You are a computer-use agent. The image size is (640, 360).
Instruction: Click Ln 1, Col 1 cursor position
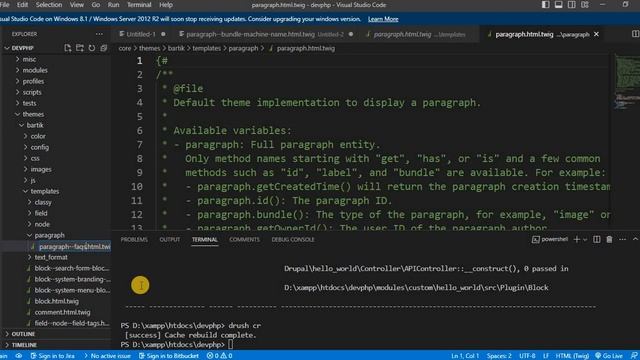click(465, 356)
